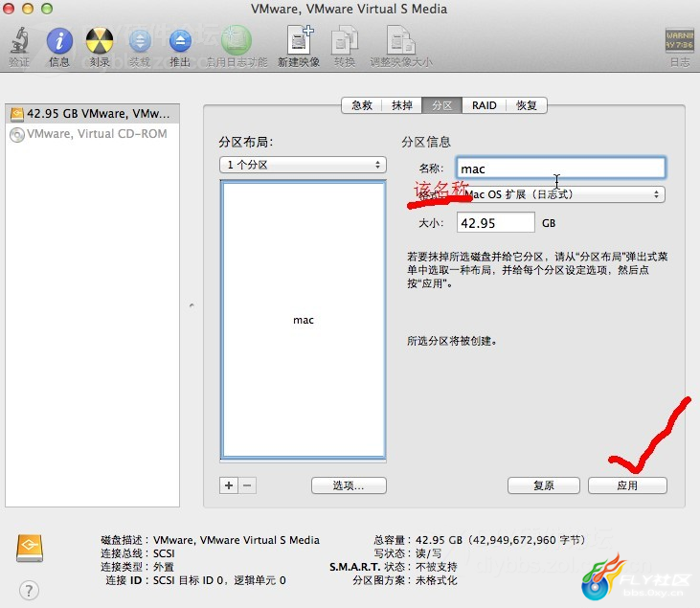Click total capacity text 42,949,672,960 字节

529,540
